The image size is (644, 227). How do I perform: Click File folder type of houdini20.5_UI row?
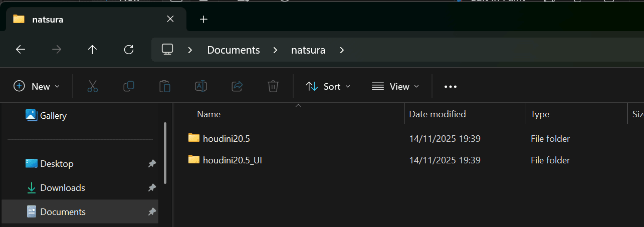550,161
